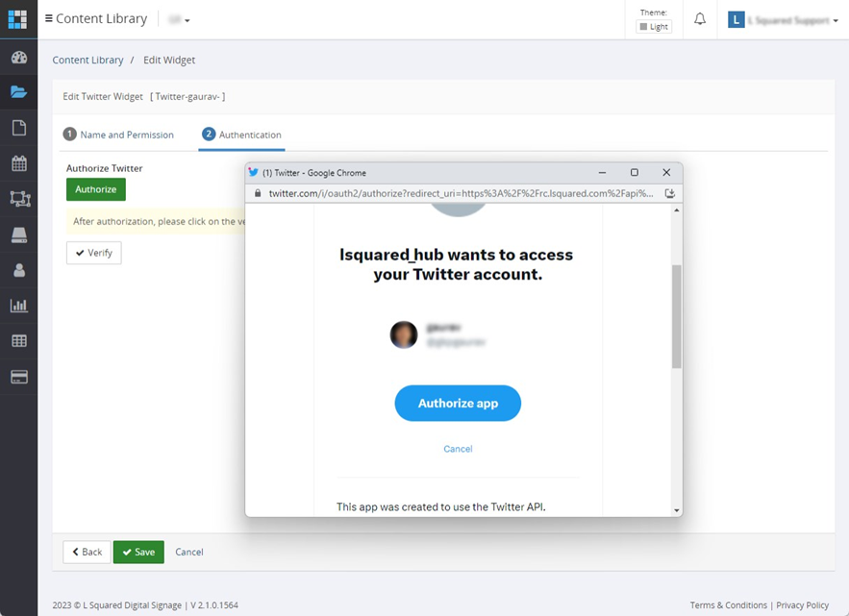Click the popup scrollbar down arrow
This screenshot has width=849, height=616.
676,510
